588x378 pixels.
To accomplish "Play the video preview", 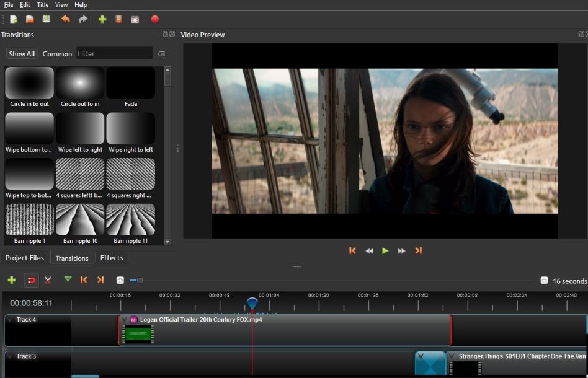I will 385,250.
